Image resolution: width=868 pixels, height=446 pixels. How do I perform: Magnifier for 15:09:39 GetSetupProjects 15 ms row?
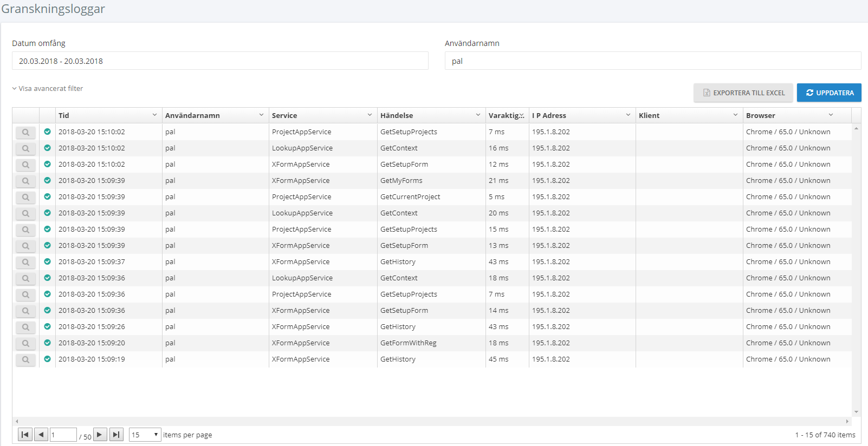click(x=25, y=229)
